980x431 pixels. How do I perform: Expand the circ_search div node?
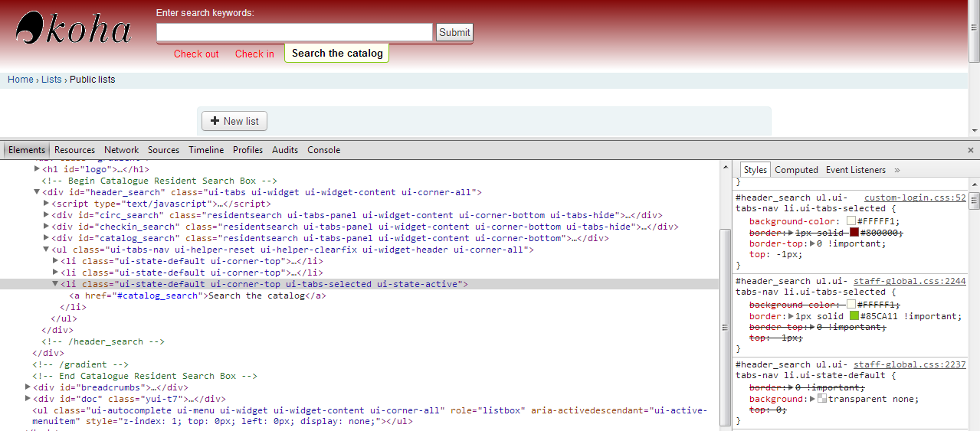pos(46,215)
